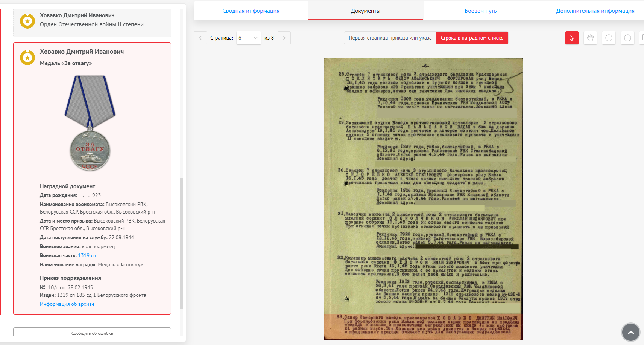Select the pointer cursor tool
This screenshot has height=345, width=644.
pyautogui.click(x=571, y=38)
